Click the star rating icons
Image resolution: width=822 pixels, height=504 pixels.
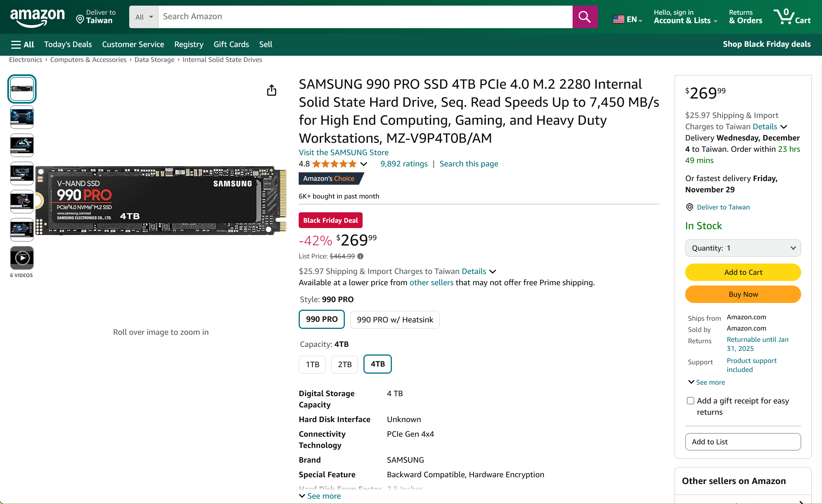[x=335, y=164]
